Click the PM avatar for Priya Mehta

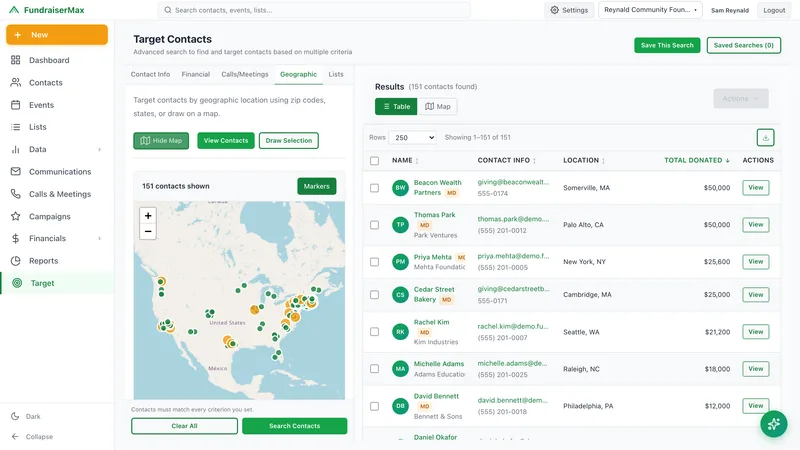coord(401,262)
